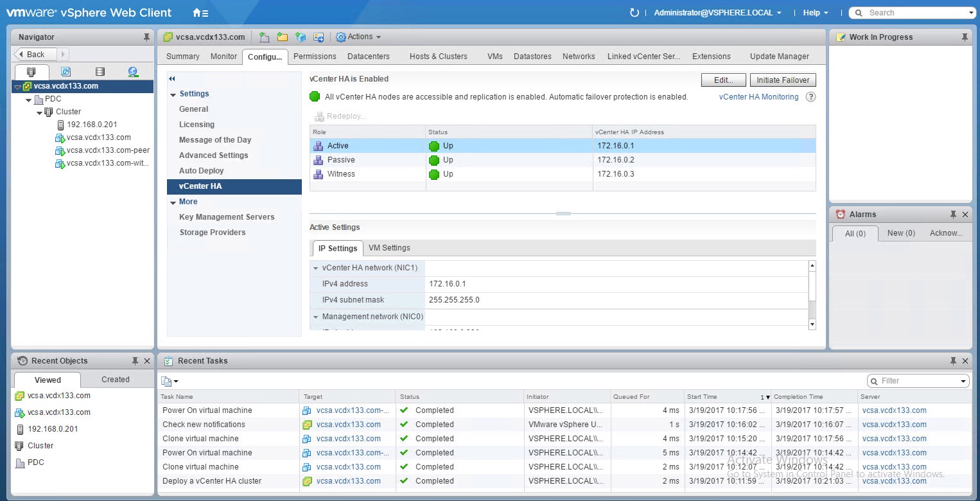Open the Home menu icon
This screenshot has height=501, width=980.
[200, 13]
